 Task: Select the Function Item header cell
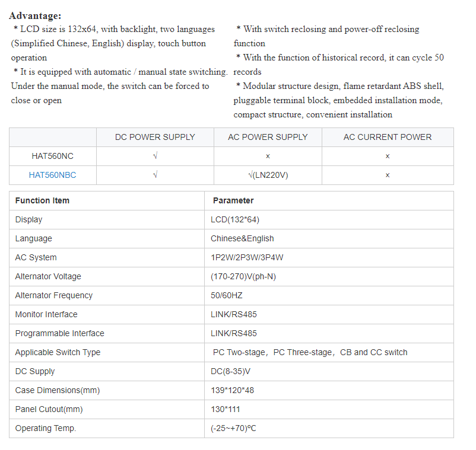click(x=42, y=200)
